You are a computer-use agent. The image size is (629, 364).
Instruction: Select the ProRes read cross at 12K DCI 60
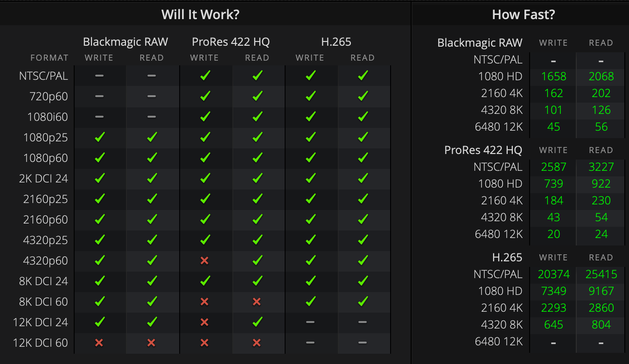pyautogui.click(x=257, y=343)
